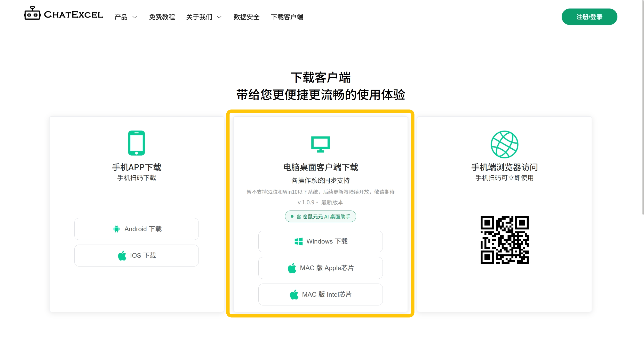The height and width of the screenshot is (339, 644).
Task: Click the Apple icon beside IOS 下载
Action: 122,255
